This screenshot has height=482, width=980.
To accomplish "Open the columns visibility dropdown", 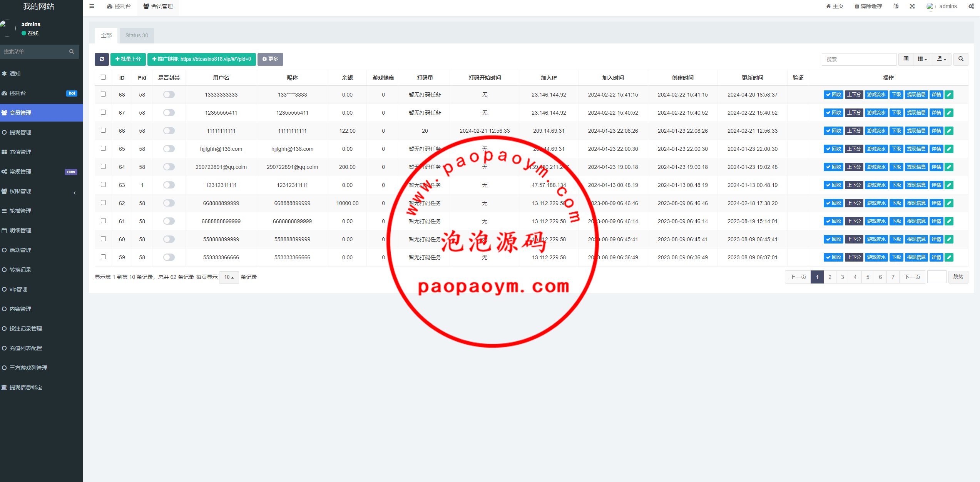I will [923, 59].
